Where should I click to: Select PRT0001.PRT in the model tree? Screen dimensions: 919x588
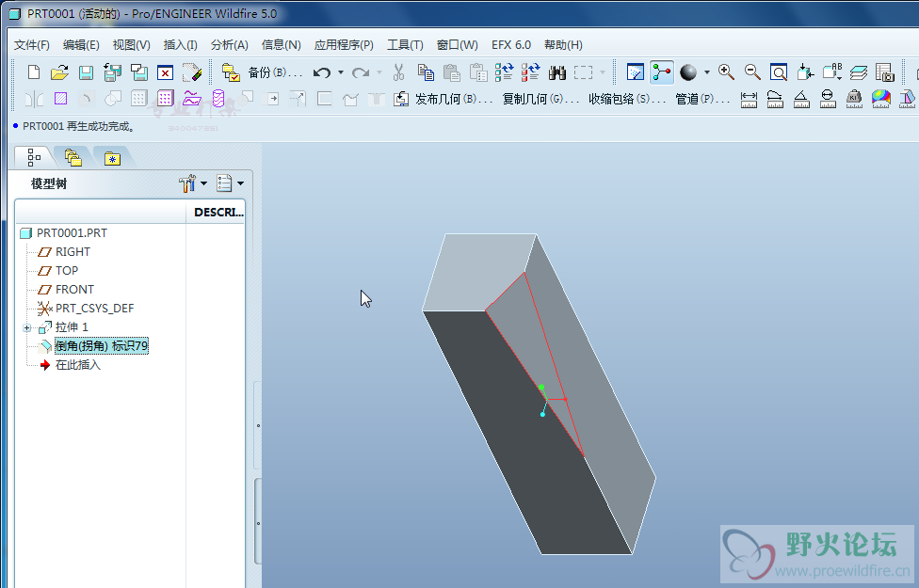tap(72, 233)
